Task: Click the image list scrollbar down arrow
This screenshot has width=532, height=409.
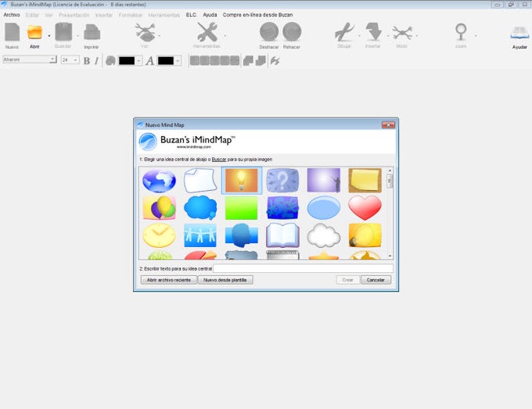Action: [x=390, y=257]
